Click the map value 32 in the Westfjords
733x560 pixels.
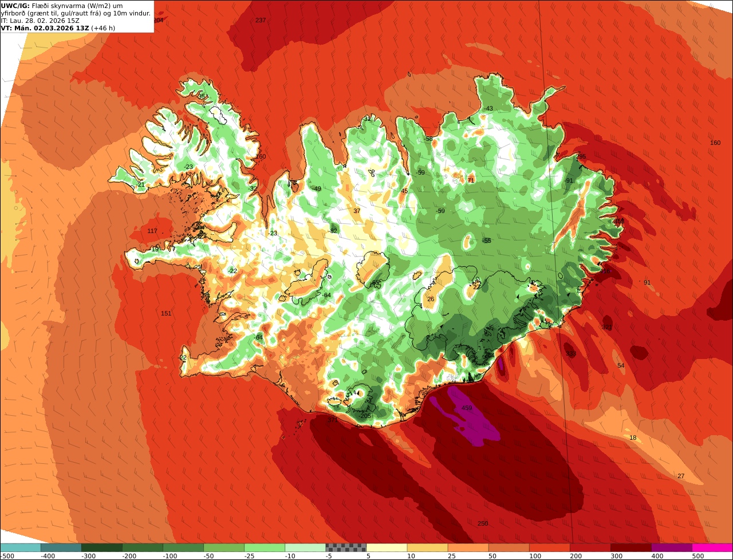[253, 188]
